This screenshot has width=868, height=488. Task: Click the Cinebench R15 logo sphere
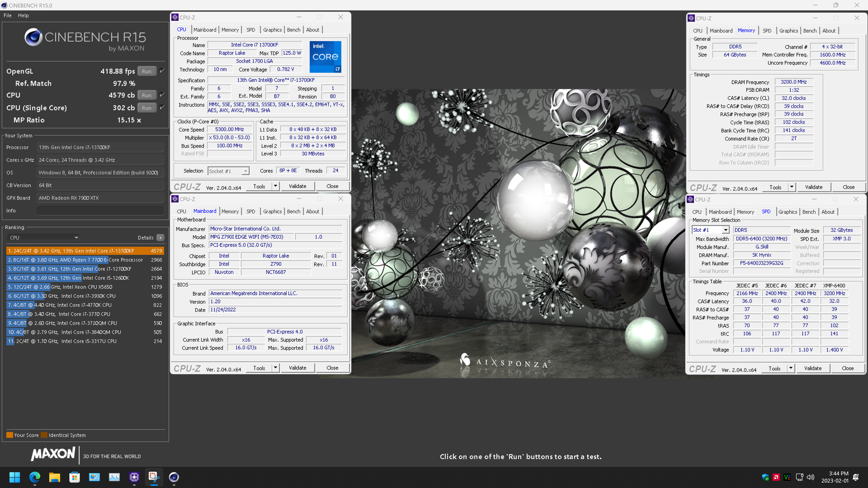pos(33,37)
